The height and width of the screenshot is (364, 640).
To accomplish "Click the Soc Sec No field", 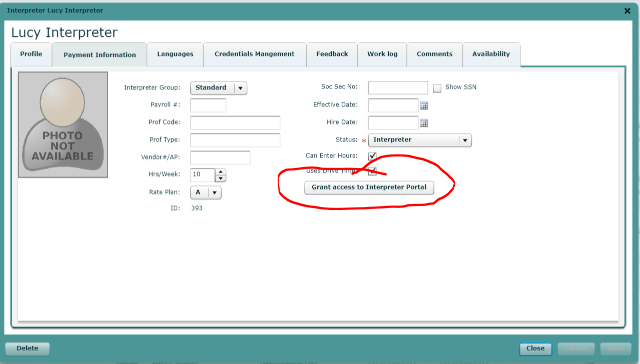I will point(398,87).
